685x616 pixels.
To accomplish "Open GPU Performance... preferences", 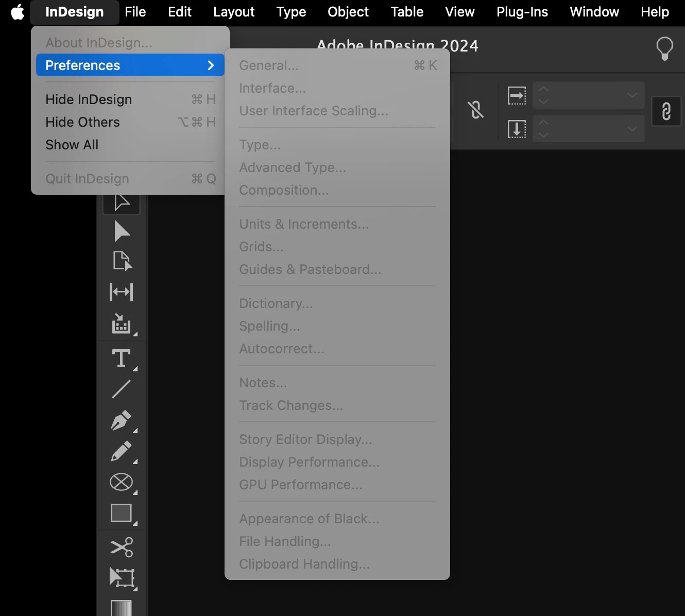I will [x=337, y=485].
